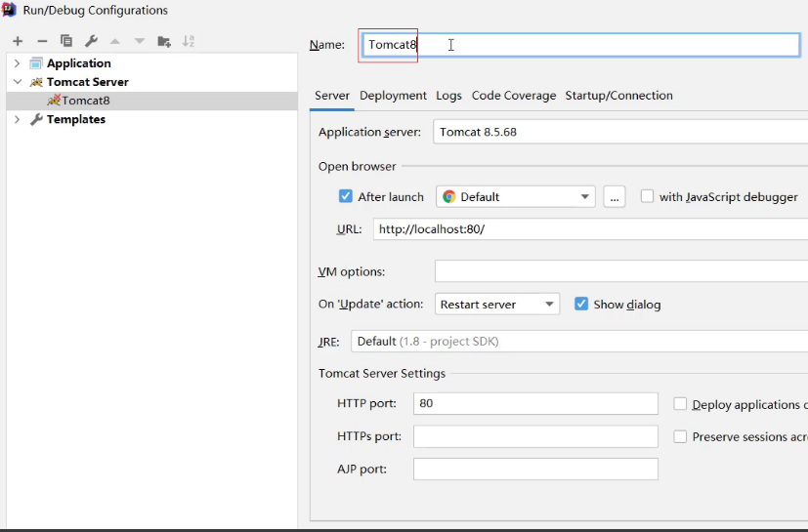Enable Deploy applications checkbox

[x=680, y=404]
